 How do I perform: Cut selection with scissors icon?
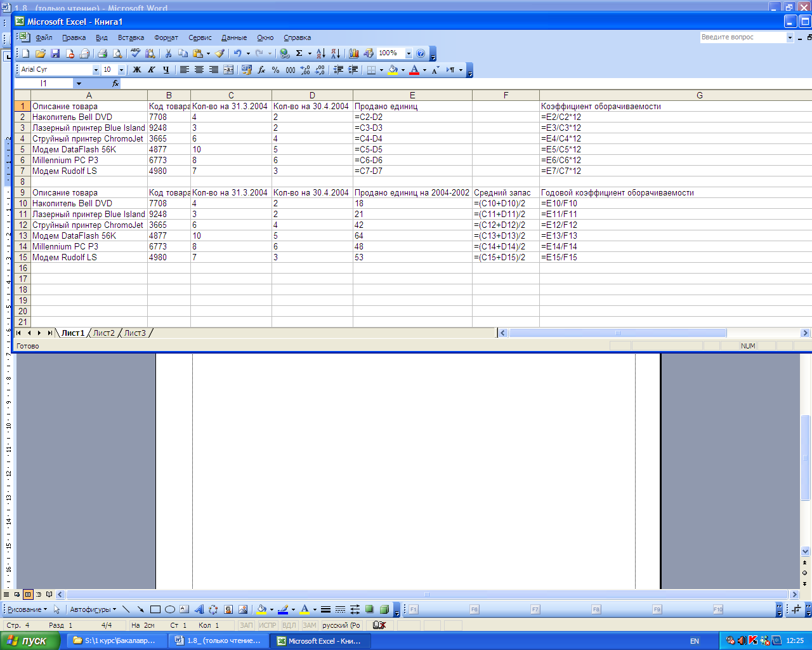[168, 53]
